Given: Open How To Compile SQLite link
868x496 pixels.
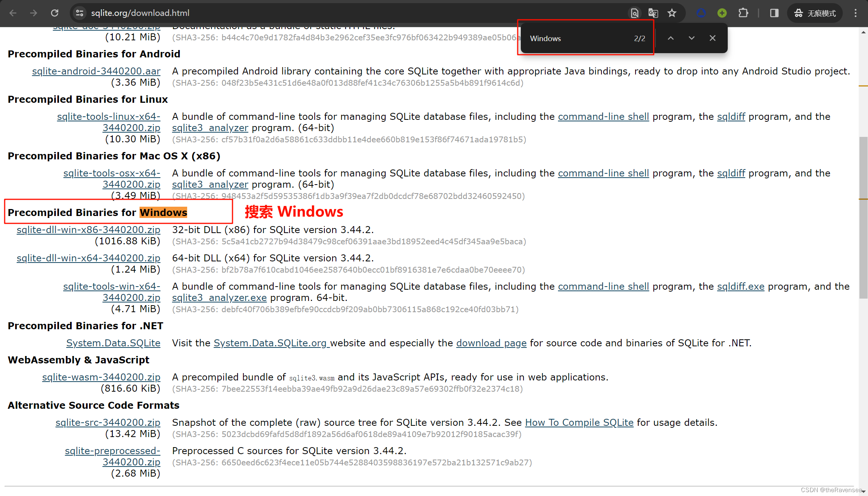Looking at the screenshot, I should pos(579,422).
